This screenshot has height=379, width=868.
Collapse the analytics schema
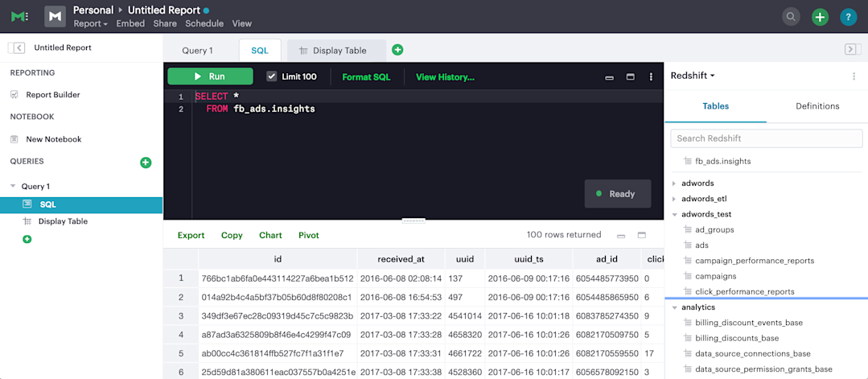tap(674, 307)
